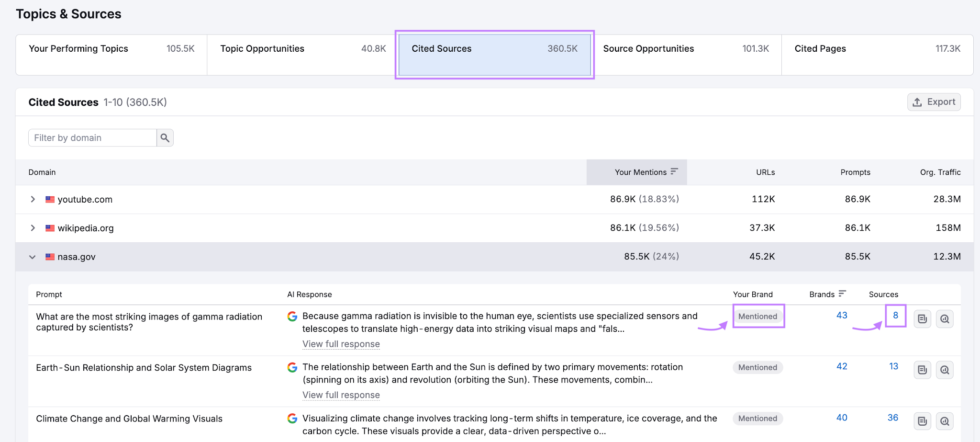
Task: Click the magnifier icon on the Earth-Sun row
Action: 945,370
